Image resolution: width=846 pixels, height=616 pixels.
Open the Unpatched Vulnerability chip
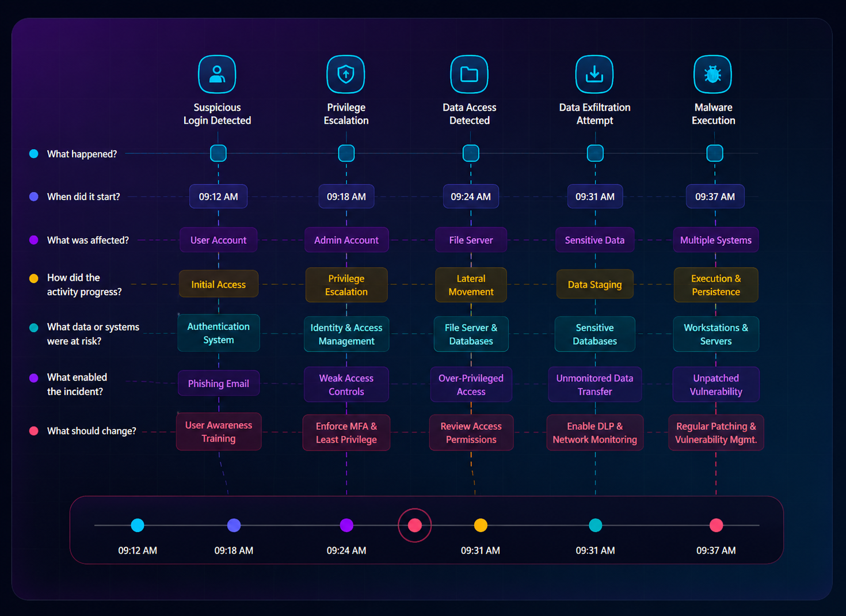(x=716, y=385)
